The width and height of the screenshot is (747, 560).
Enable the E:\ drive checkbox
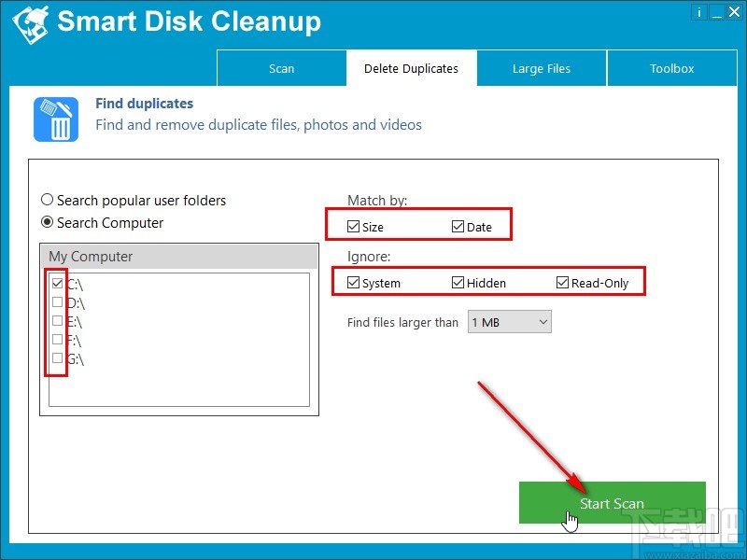point(57,320)
